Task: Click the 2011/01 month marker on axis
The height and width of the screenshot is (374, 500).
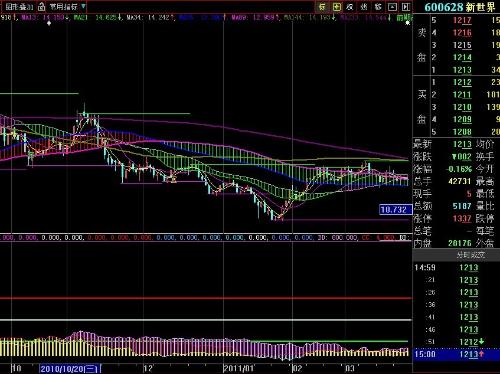Action: (238, 368)
